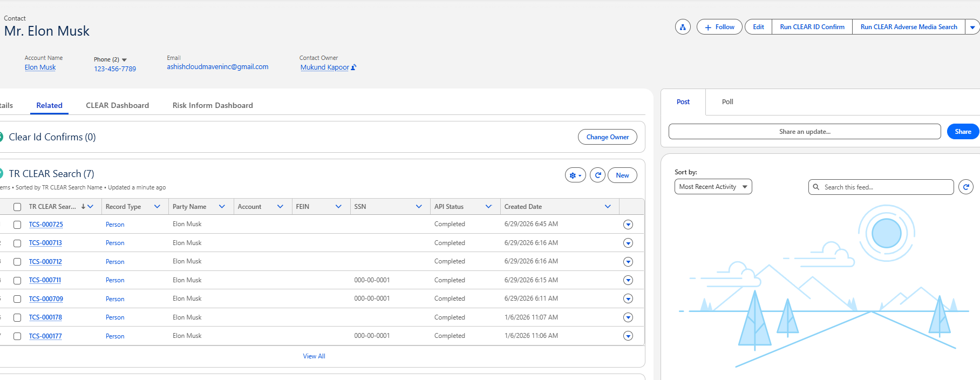Open FEIN column menu chevron

pos(338,207)
